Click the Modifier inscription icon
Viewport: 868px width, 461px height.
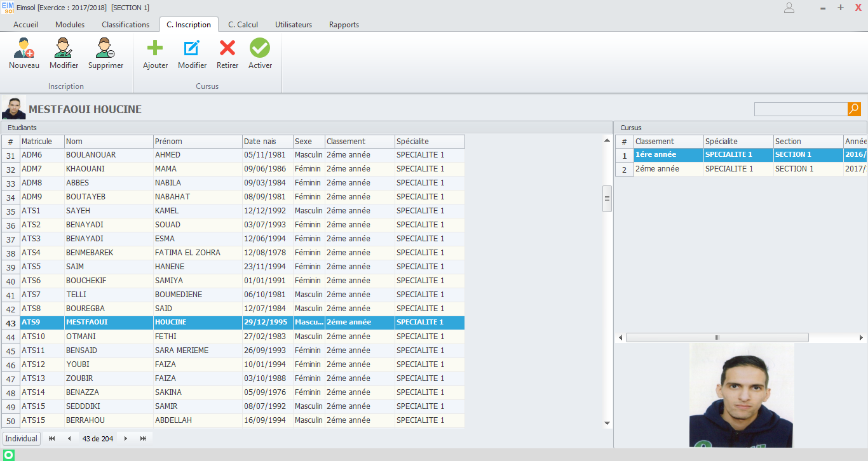[64, 48]
